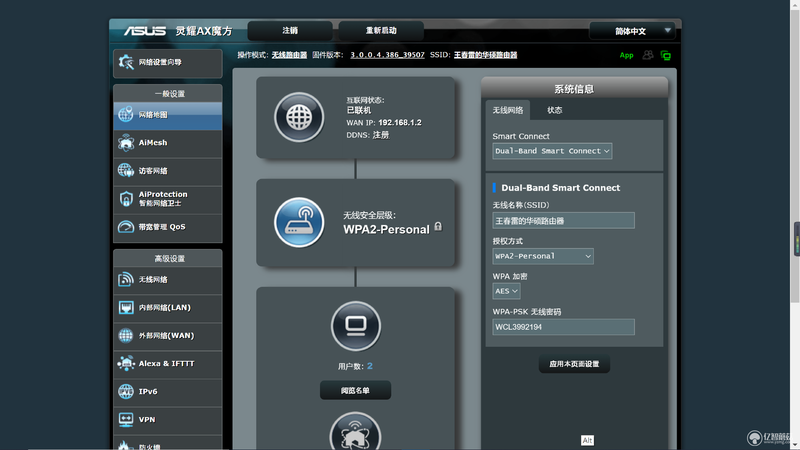
Task: Open the IPv6 settings icon
Action: point(126,391)
